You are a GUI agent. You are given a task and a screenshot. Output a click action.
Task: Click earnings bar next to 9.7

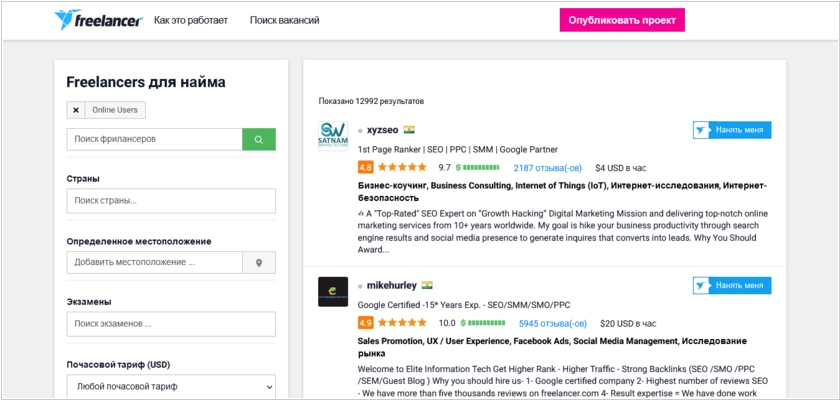click(477, 168)
